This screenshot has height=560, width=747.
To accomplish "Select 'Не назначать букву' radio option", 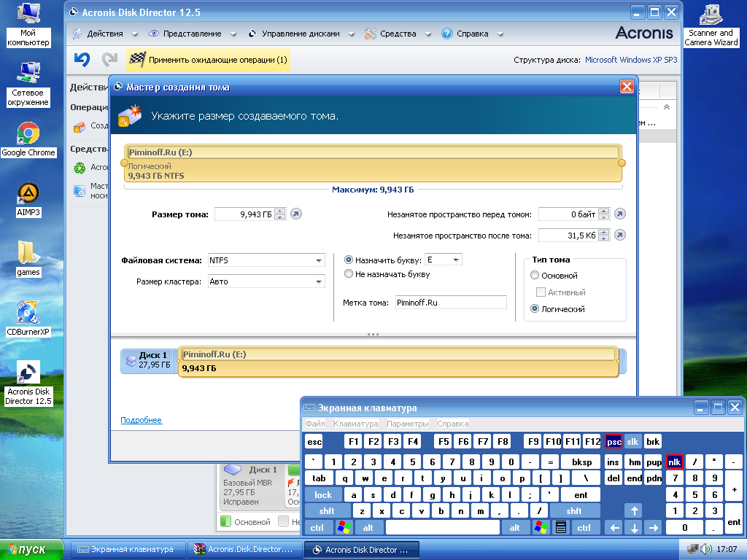I will point(349,274).
